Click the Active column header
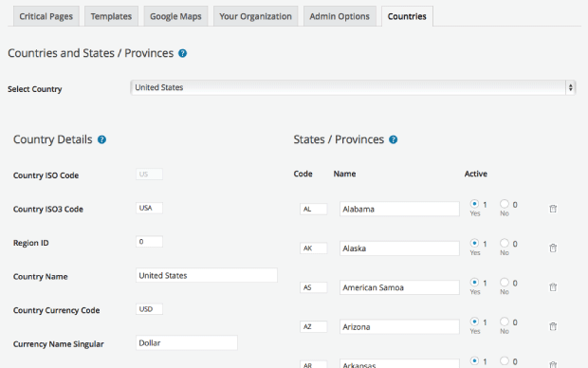 [475, 174]
